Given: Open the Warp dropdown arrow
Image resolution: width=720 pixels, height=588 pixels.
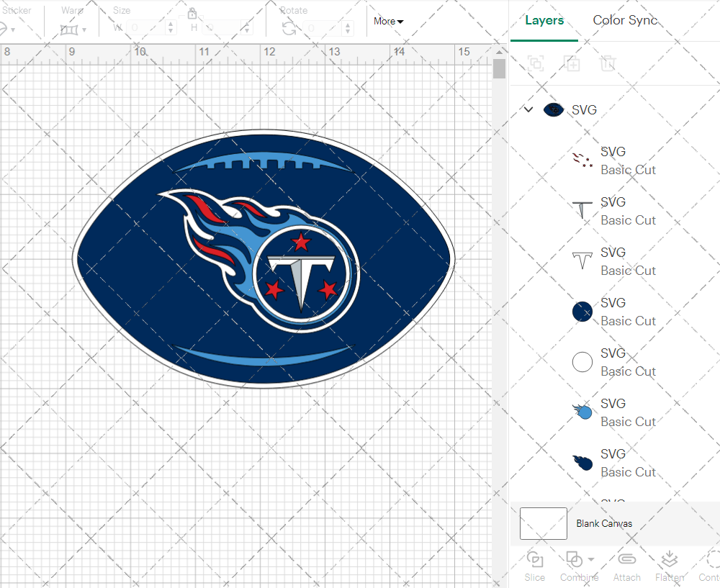Looking at the screenshot, I should [84, 30].
